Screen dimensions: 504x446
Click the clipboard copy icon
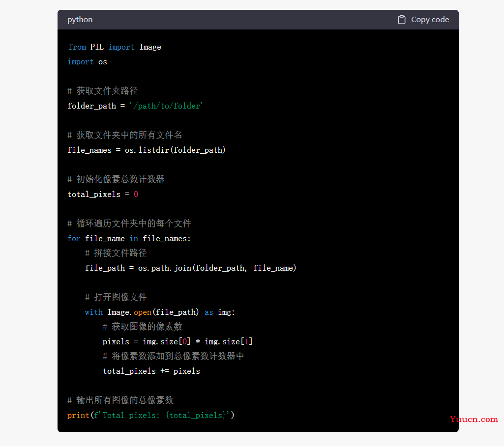point(401,20)
